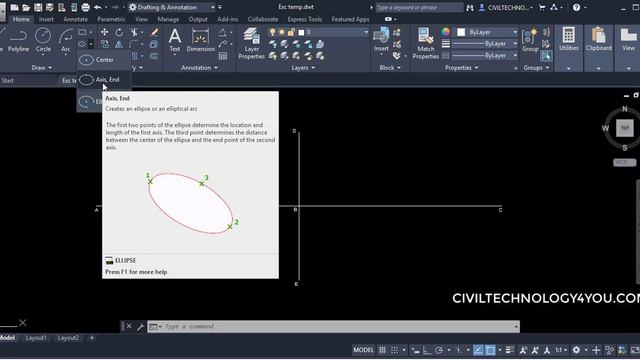The height and width of the screenshot is (360, 640).
Task: Open the object color wheel swatch
Action: [x=446, y=32]
